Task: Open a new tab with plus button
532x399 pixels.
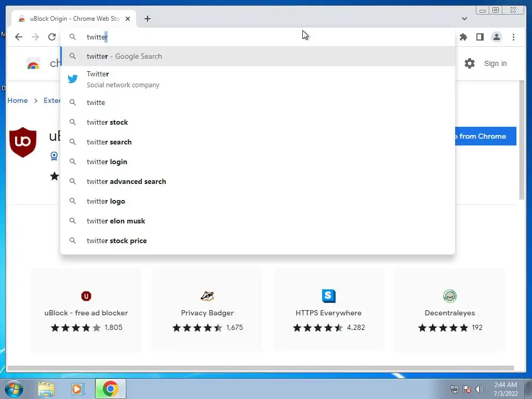Action: [x=147, y=19]
